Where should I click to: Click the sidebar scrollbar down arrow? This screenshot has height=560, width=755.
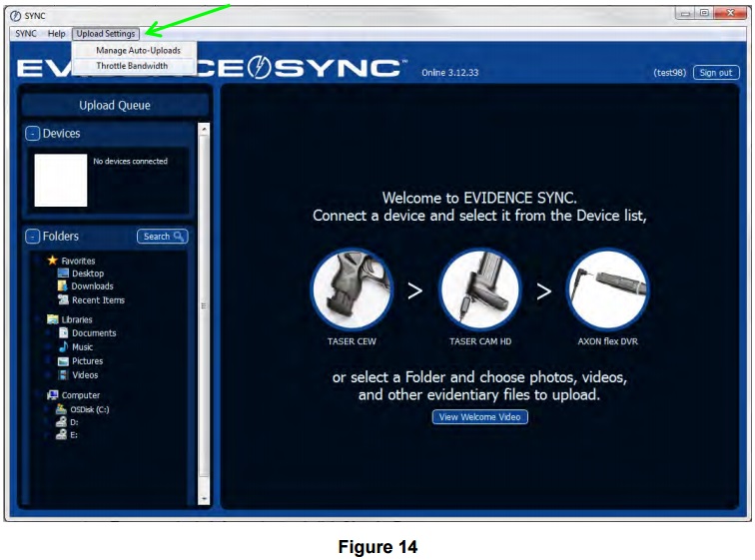(204, 497)
